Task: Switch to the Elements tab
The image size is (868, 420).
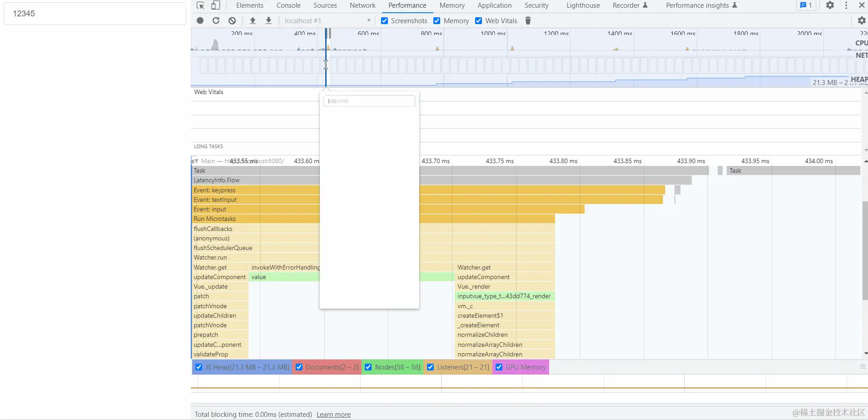Action: [250, 5]
